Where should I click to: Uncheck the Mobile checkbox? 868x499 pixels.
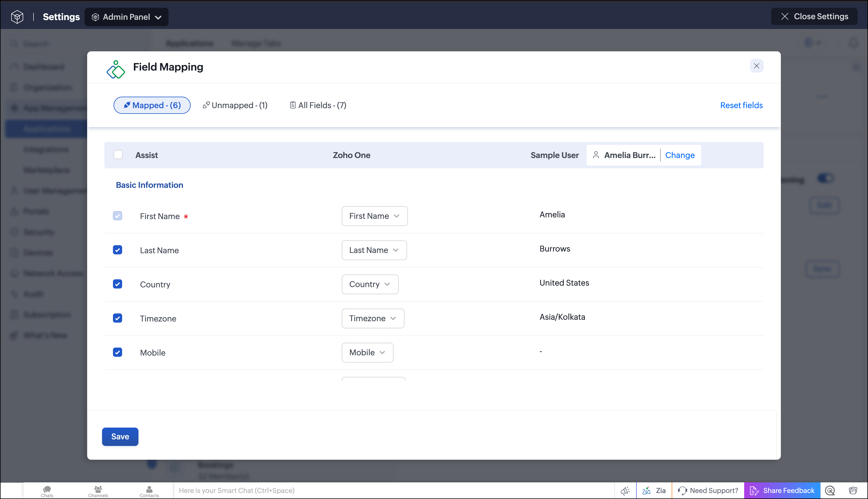pyautogui.click(x=118, y=352)
